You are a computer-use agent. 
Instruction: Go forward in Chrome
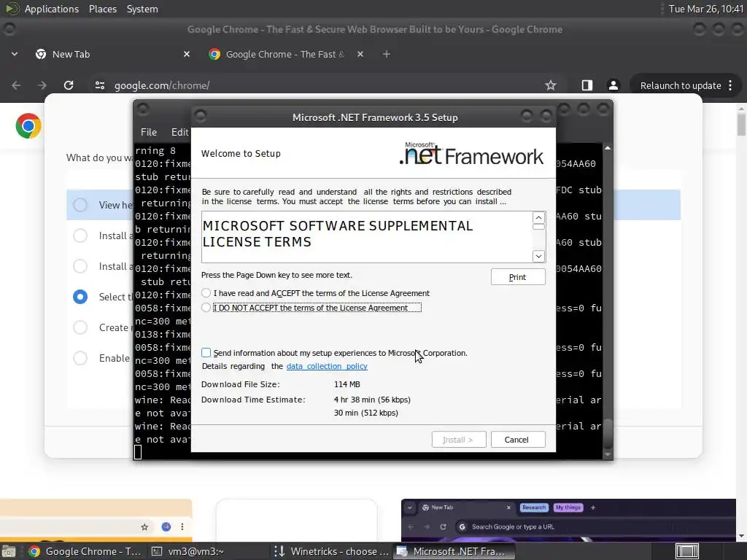tap(42, 85)
